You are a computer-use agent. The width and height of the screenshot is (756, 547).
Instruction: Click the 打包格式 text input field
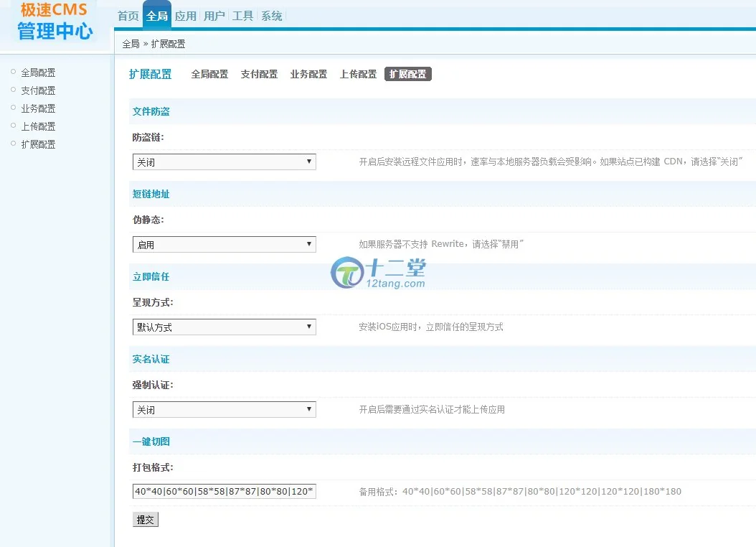click(224, 492)
